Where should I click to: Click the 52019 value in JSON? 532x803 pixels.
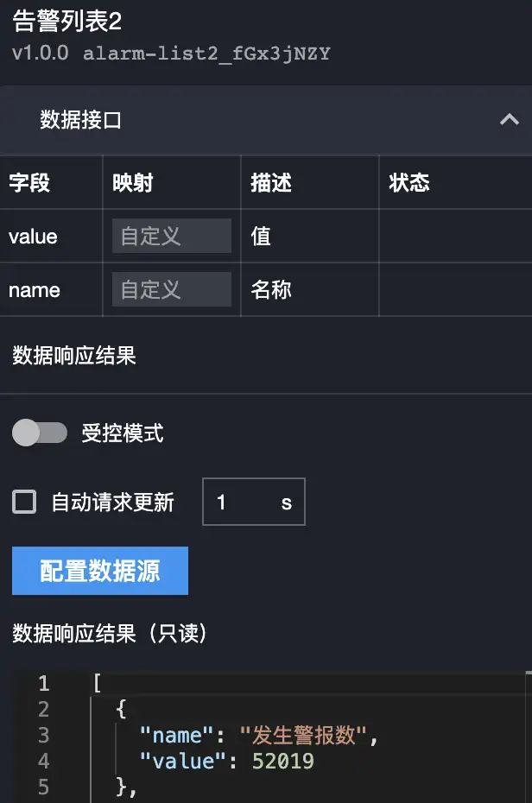coord(283,762)
